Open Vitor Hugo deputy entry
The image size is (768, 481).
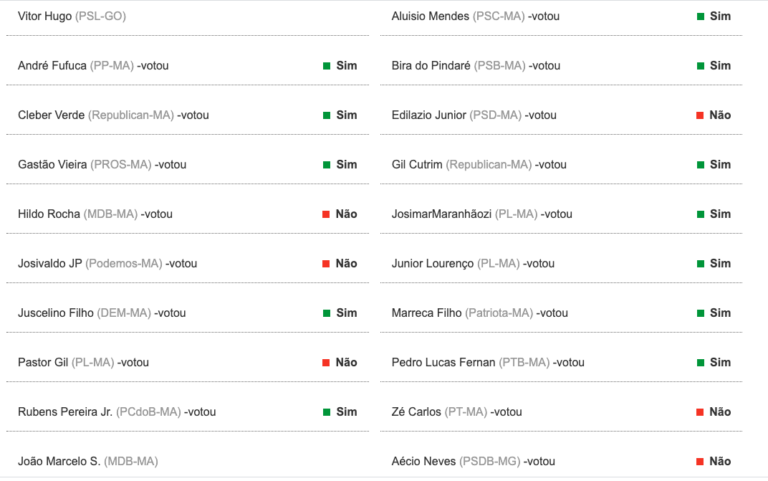[x=45, y=16]
